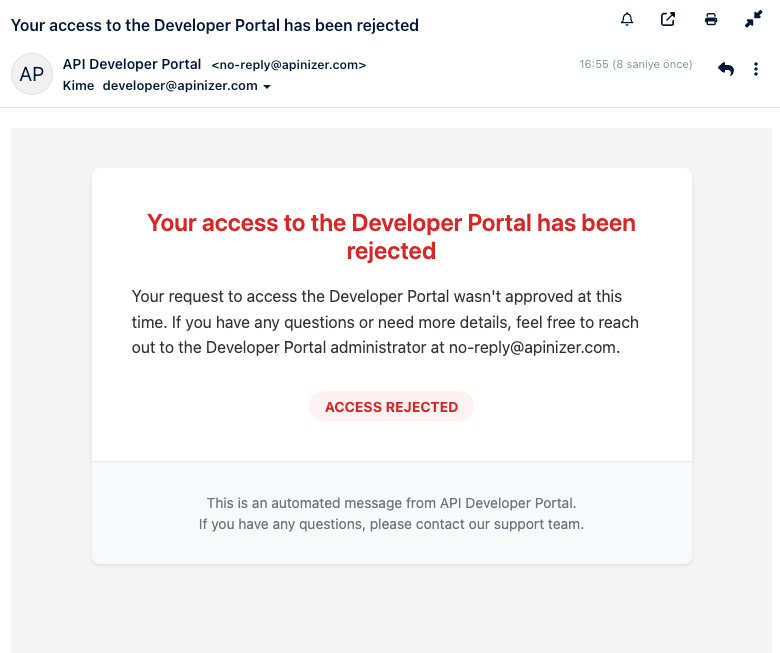Open more options three-dot menu
Screen dimensions: 780x653
point(758,69)
